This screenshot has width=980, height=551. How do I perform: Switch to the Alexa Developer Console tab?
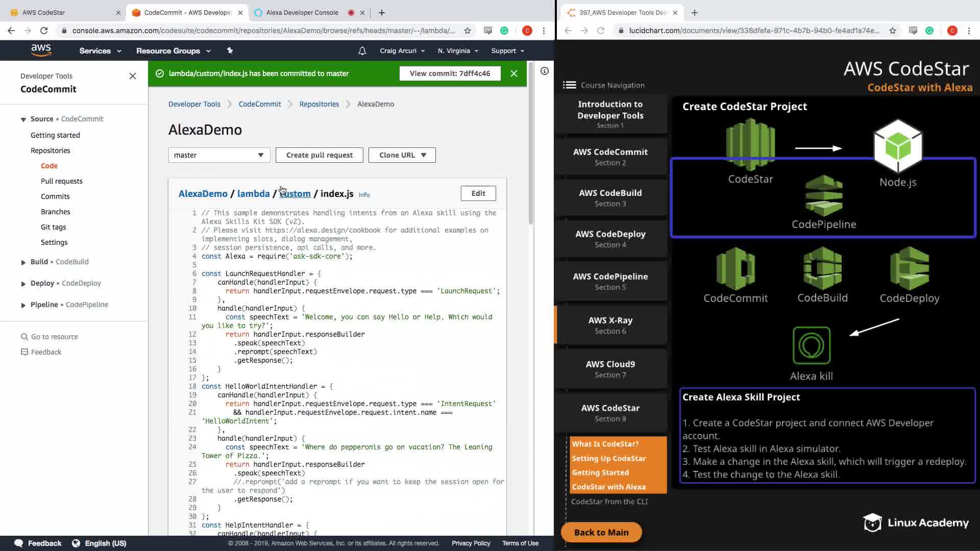click(302, 13)
